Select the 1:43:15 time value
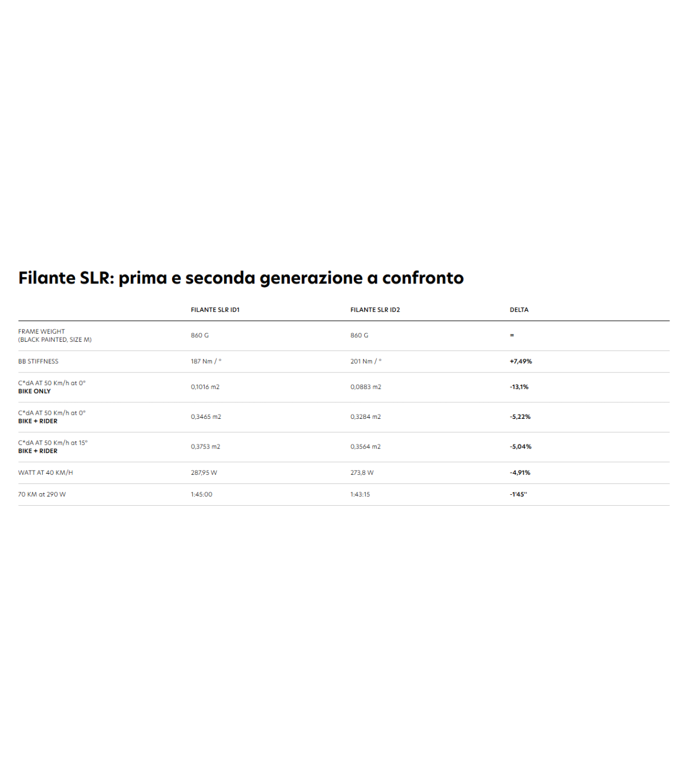Image resolution: width=686 pixels, height=784 pixels. pyautogui.click(x=360, y=495)
